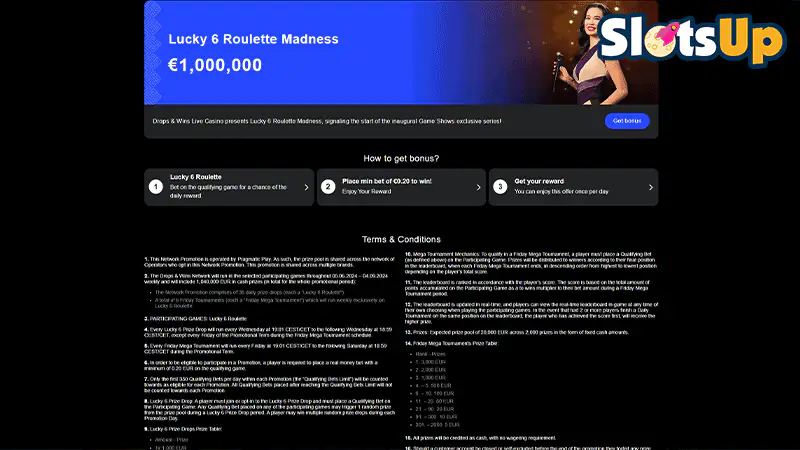Click the Drops & Wins Live Casino description text

pos(327,121)
